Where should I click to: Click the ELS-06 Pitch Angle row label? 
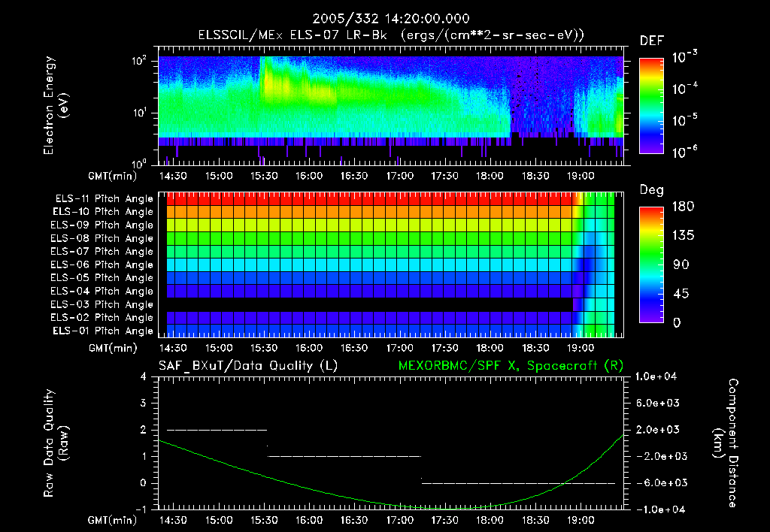point(102,264)
